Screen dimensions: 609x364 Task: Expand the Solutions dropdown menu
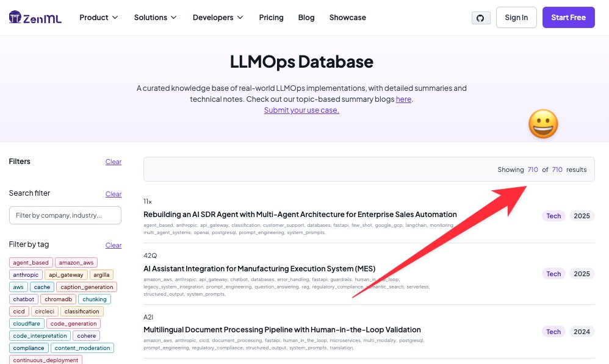(x=156, y=18)
